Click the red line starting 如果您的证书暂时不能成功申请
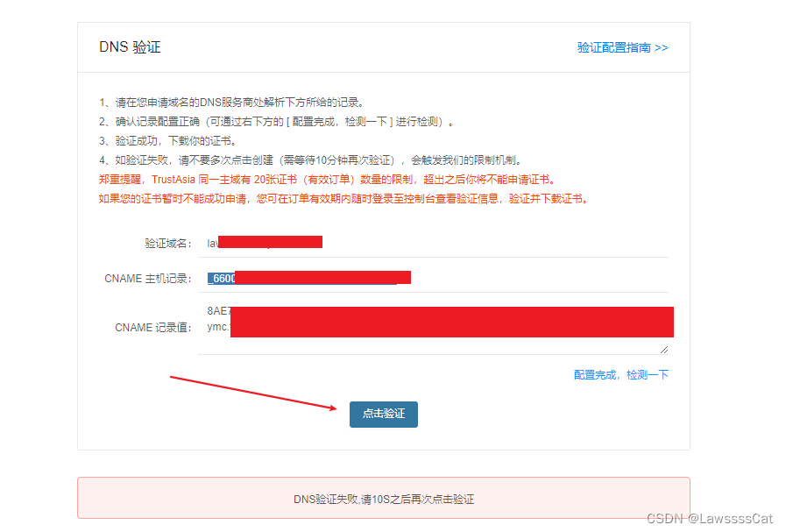786x532 pixels. (343, 199)
